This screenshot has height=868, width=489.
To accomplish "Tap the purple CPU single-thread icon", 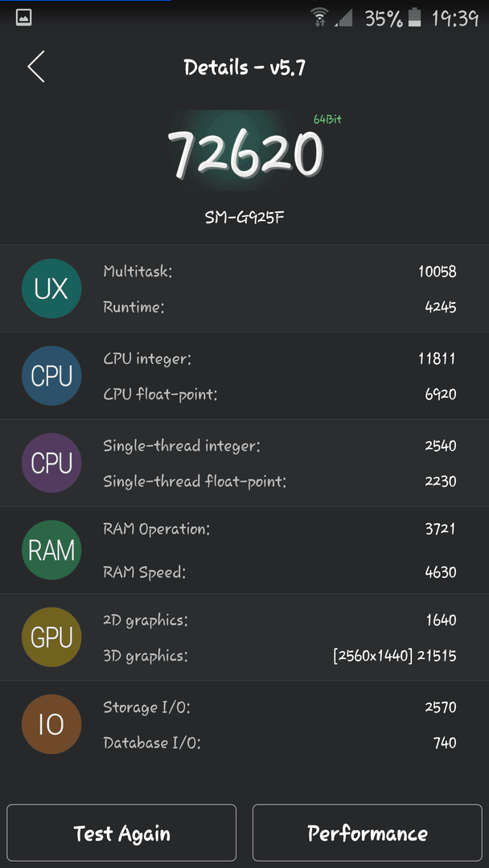I will point(51,463).
